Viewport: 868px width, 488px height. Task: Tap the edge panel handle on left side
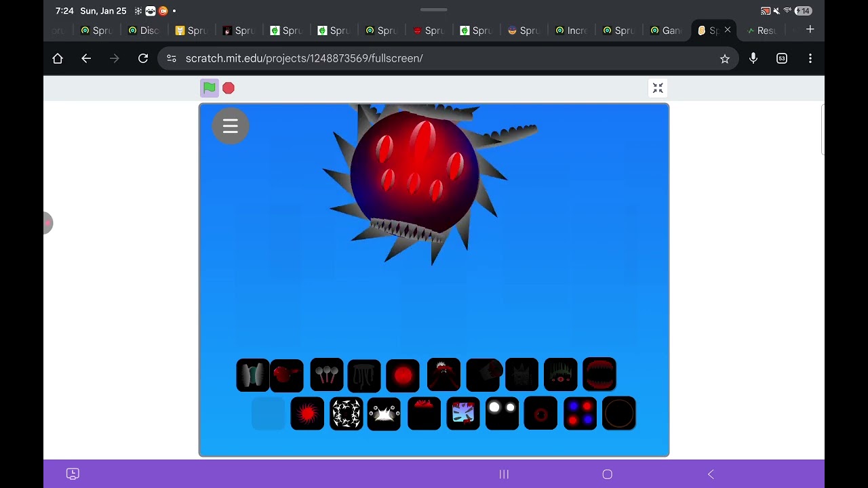(x=47, y=222)
